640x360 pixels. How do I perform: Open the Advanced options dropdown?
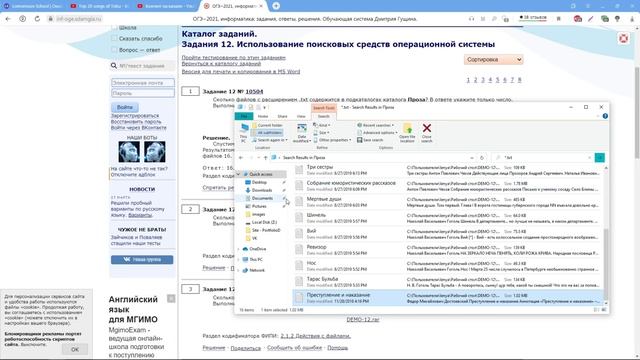tap(377, 133)
